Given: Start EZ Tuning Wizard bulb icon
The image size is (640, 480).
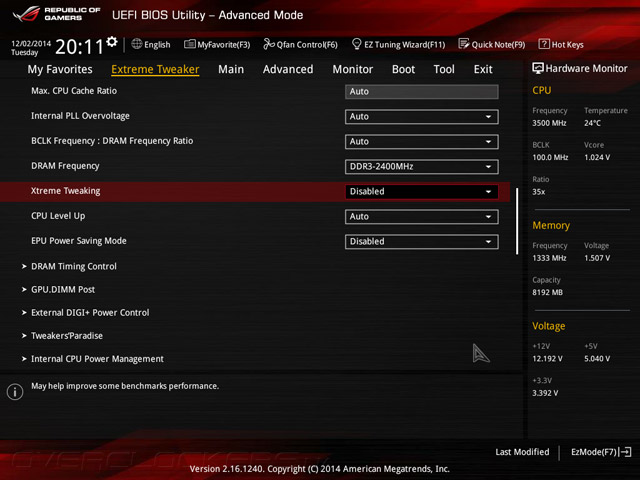Looking at the screenshot, I should (356, 44).
